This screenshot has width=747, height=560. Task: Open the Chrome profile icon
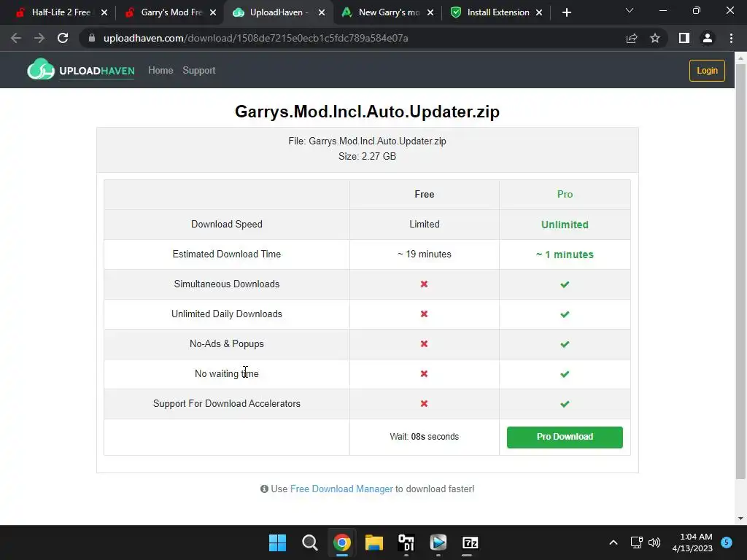[x=708, y=38]
